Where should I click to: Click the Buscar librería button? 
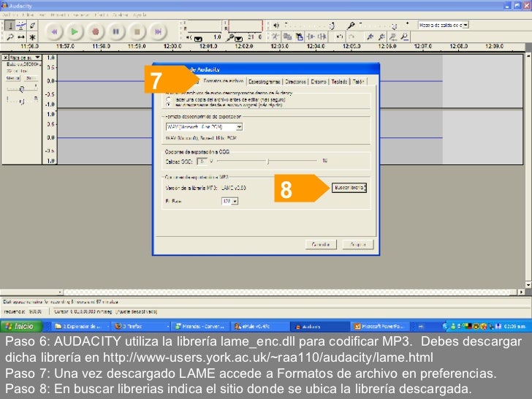coord(349,187)
